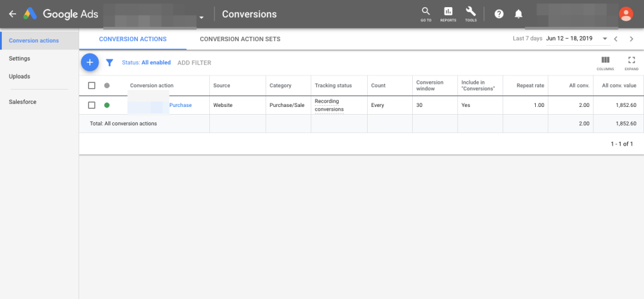Screen dimensions: 644x299
Task: Click the Help question mark icon
Action: (498, 14)
